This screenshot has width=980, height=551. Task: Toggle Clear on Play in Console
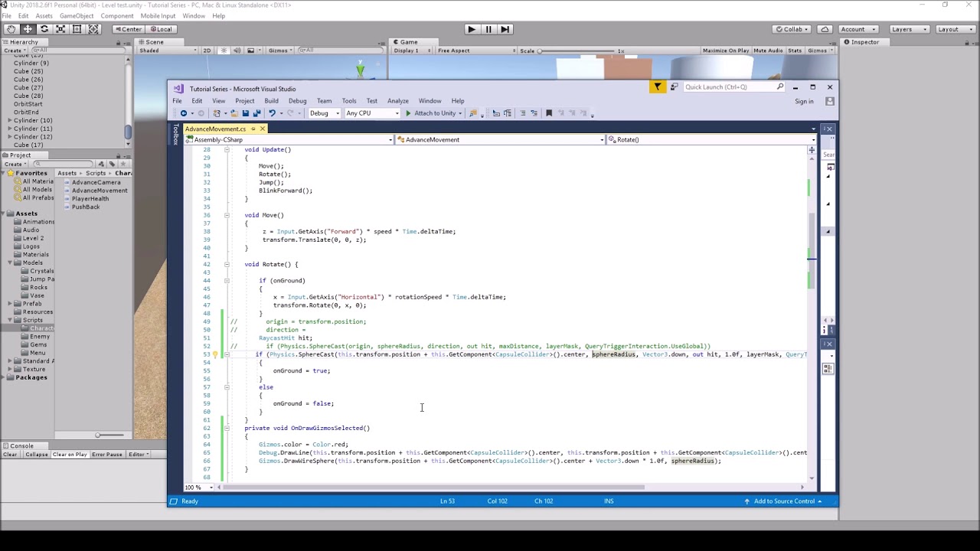[69, 455]
